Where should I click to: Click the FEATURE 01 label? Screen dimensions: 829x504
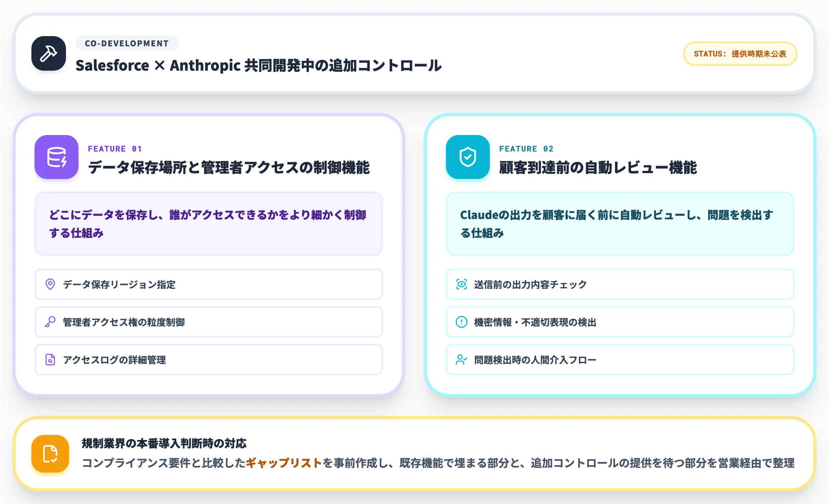(115, 149)
